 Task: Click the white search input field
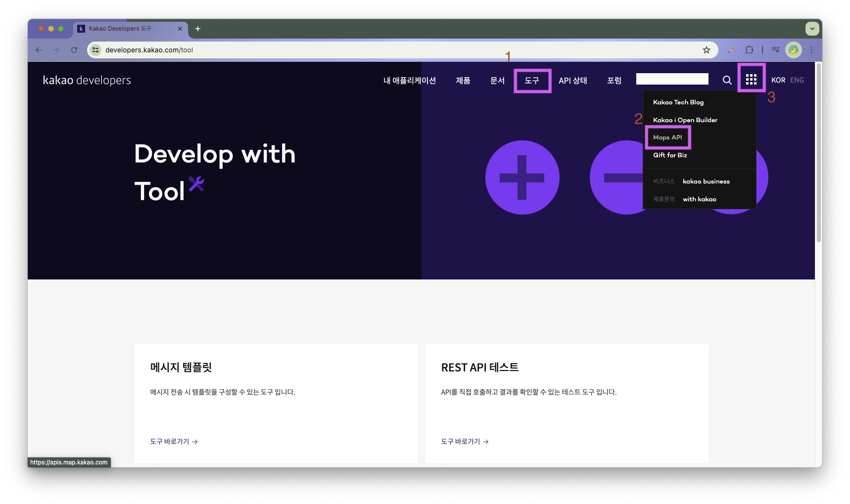[672, 79]
